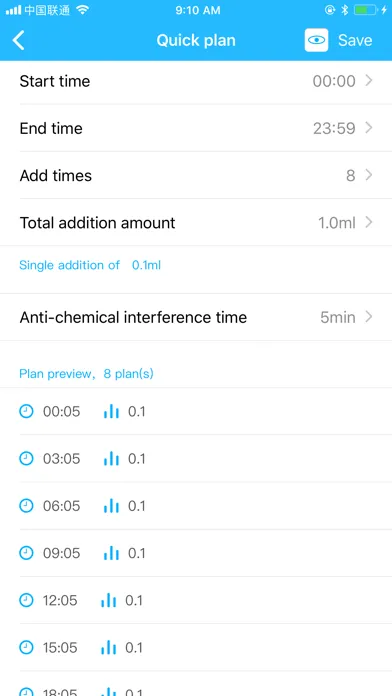The image size is (392, 696).
Task: Click the bar chart icon at 15:05
Action: (x=108, y=648)
